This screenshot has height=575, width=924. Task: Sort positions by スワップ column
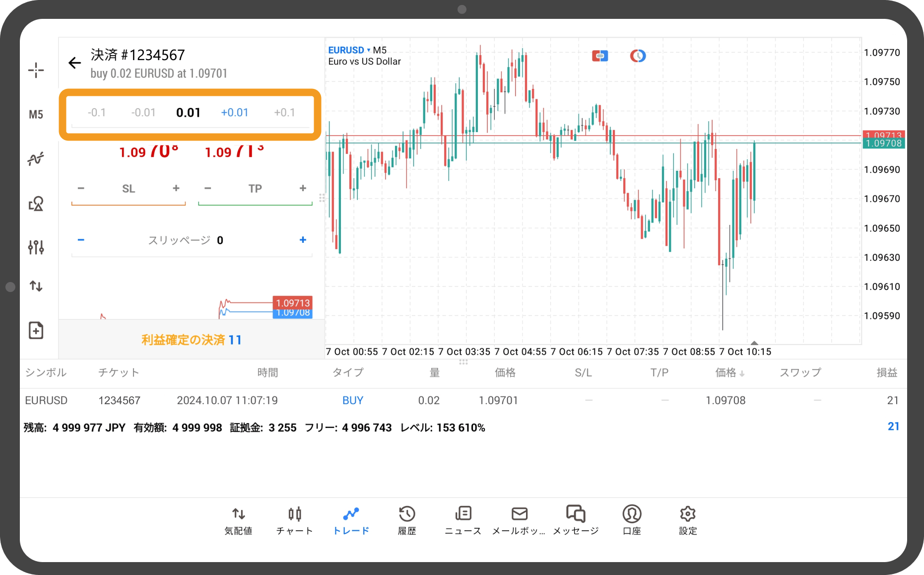(800, 372)
